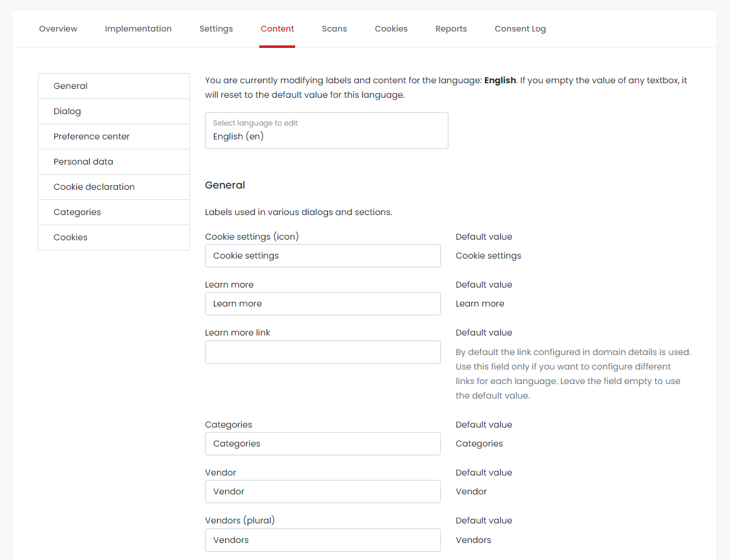Switch to the Cookies tab
The height and width of the screenshot is (560, 731).
point(391,28)
